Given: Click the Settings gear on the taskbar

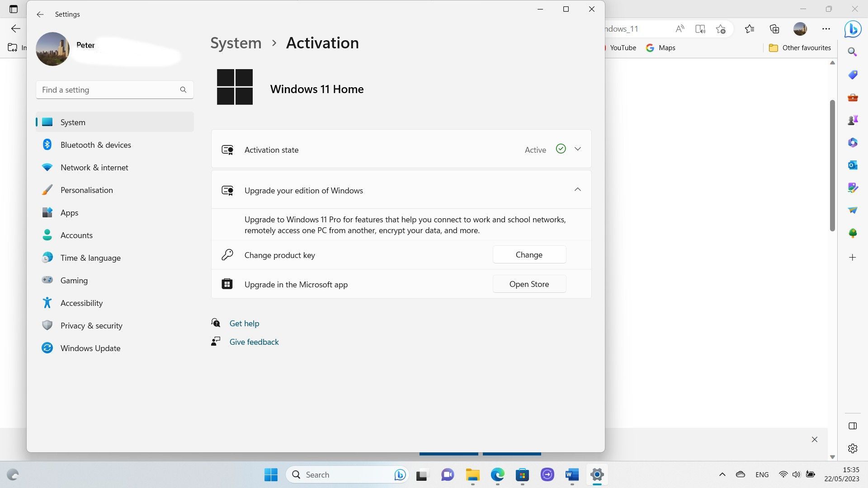Looking at the screenshot, I should (597, 475).
